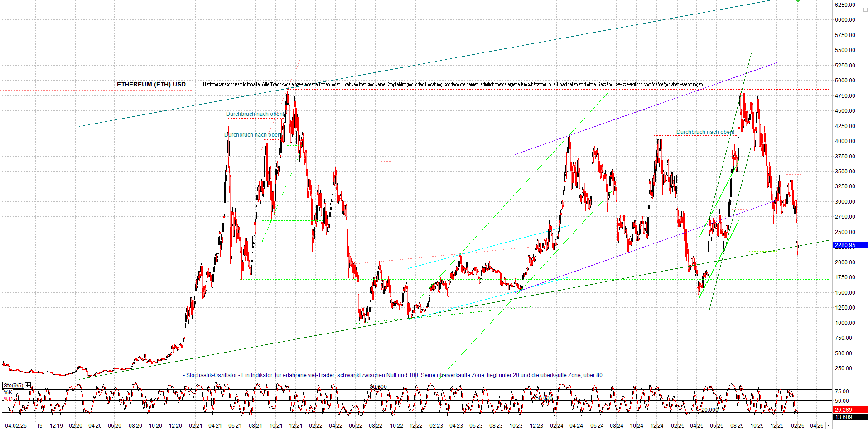Click the ETHEREUM (ETH) USD chart title
868x429 pixels.
151,85
